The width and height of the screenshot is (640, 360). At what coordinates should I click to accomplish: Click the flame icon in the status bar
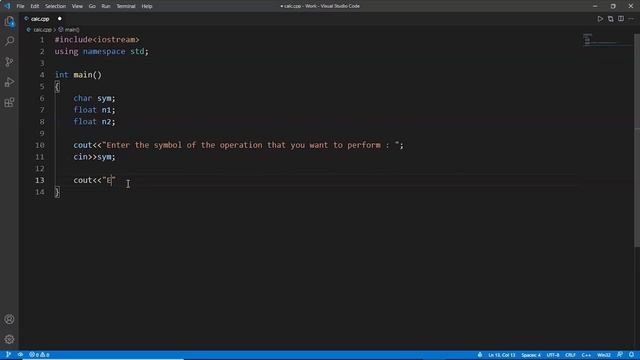point(480,355)
